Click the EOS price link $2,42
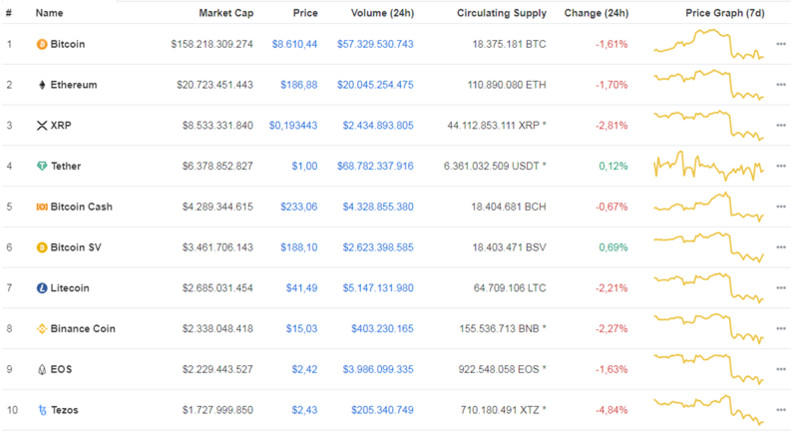This screenshot has width=798, height=433. coord(305,369)
